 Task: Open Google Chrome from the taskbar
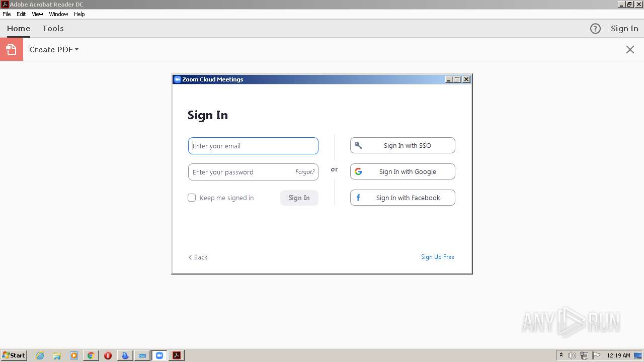click(91, 355)
